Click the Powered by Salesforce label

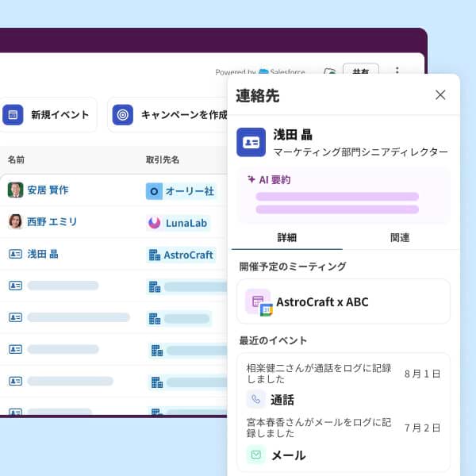[x=260, y=71]
